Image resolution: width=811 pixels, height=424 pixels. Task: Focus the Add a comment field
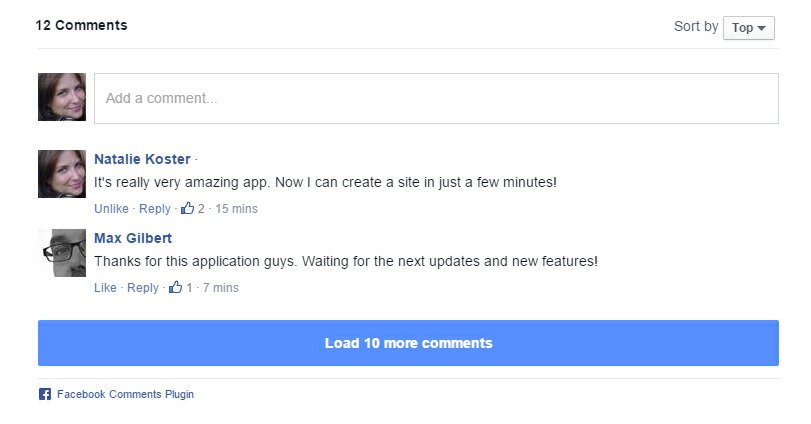(x=436, y=98)
